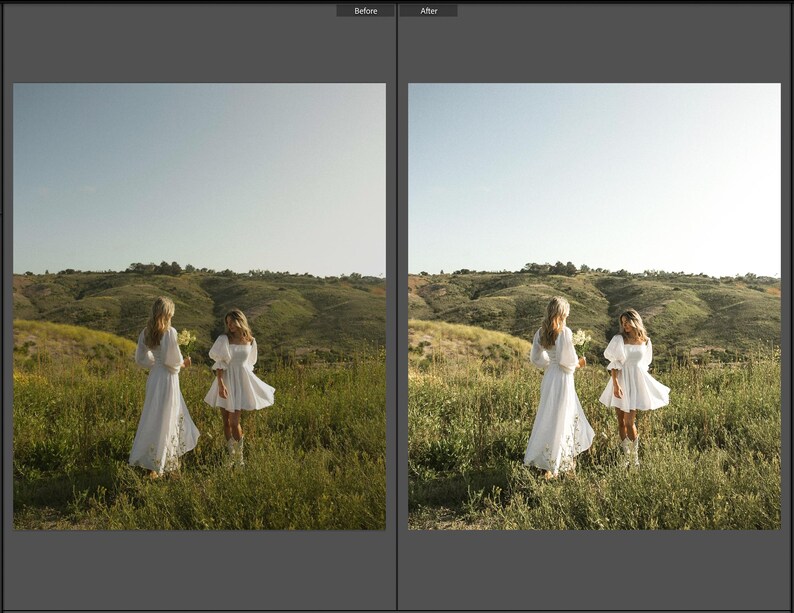
Task: Click the After label above right photo
Action: (428, 11)
